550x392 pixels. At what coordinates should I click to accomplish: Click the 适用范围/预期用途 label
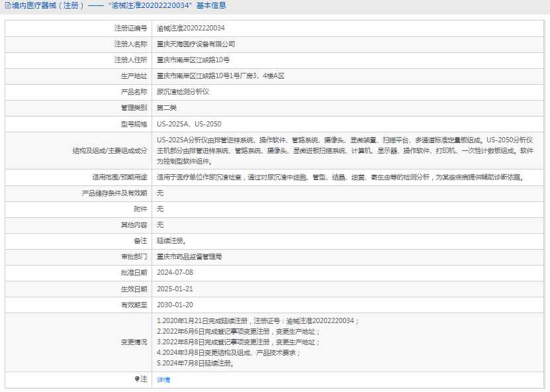[120, 177]
